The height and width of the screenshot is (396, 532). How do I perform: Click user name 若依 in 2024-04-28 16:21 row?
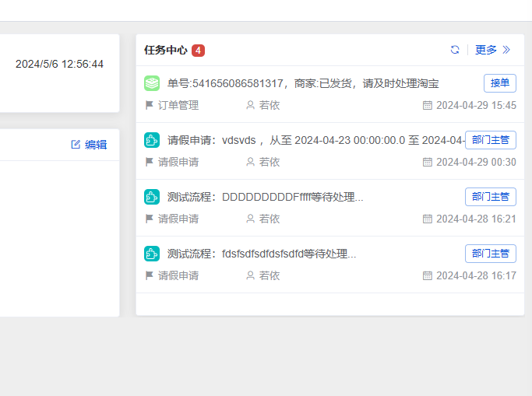(270, 219)
